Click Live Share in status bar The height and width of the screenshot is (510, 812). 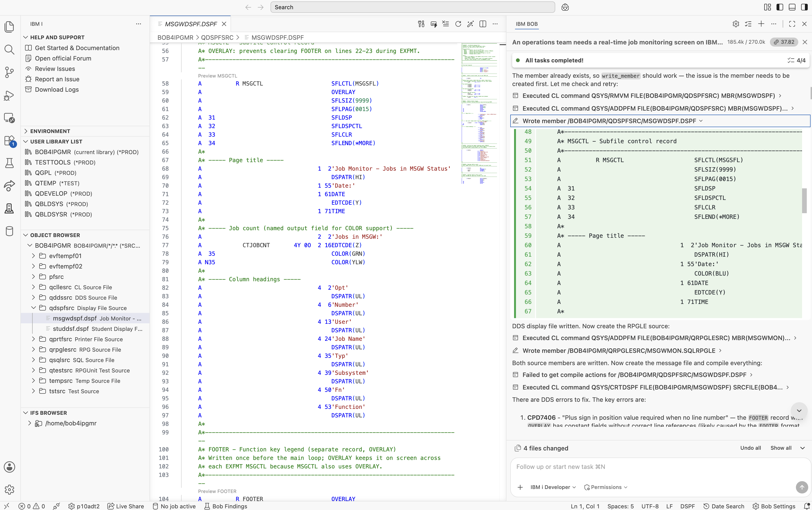(x=126, y=506)
